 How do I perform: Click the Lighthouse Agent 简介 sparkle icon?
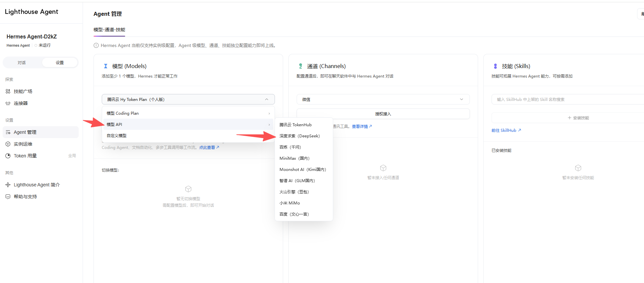pyautogui.click(x=8, y=185)
